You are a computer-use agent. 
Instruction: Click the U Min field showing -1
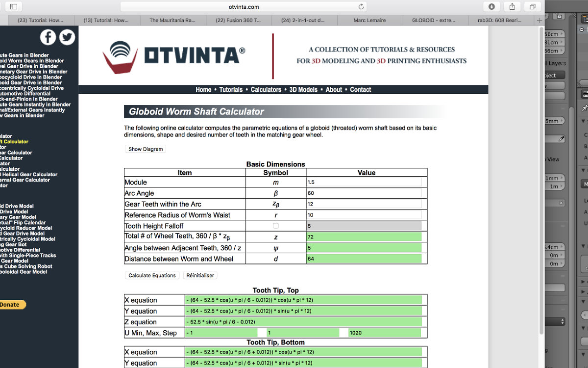click(221, 333)
